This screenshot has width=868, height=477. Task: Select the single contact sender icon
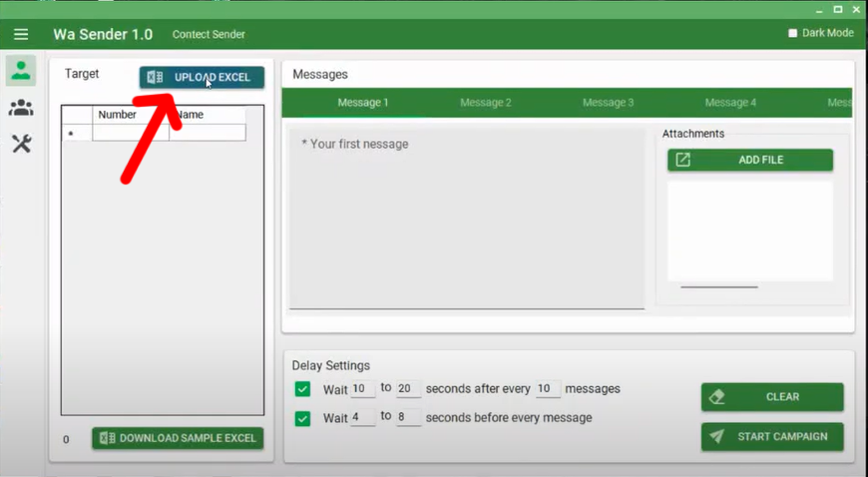21,71
